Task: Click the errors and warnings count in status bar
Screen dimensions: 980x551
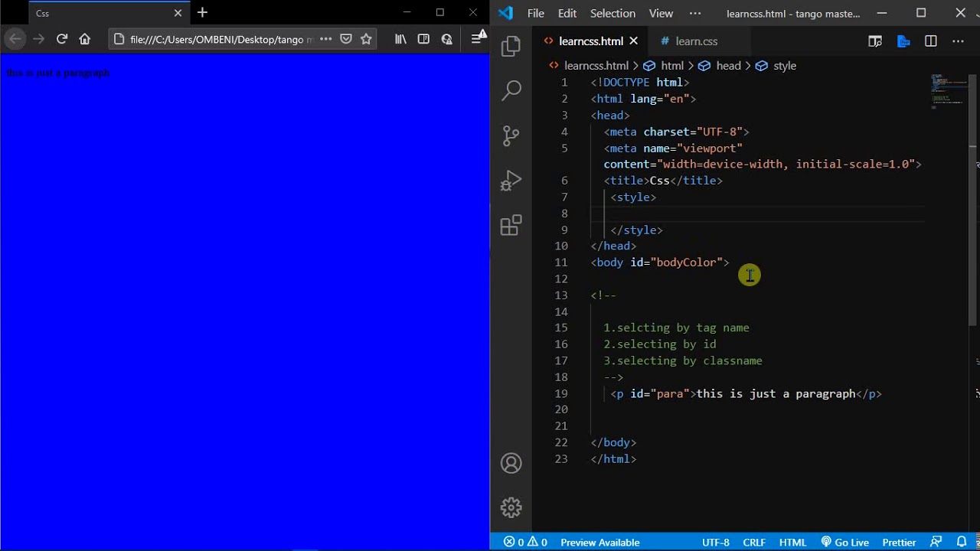Action: (525, 542)
